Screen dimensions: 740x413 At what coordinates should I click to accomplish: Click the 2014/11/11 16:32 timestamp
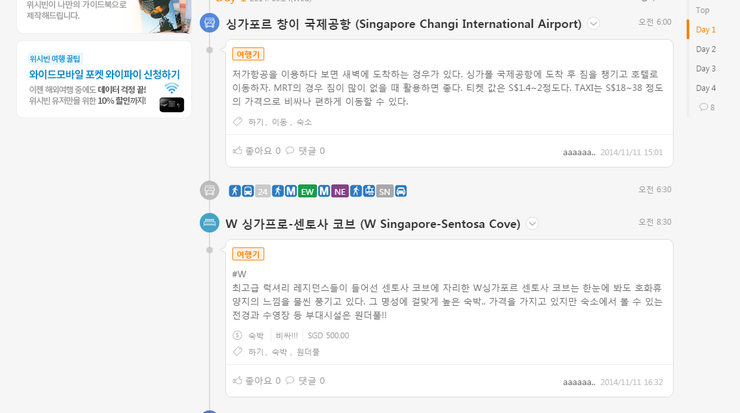631,382
